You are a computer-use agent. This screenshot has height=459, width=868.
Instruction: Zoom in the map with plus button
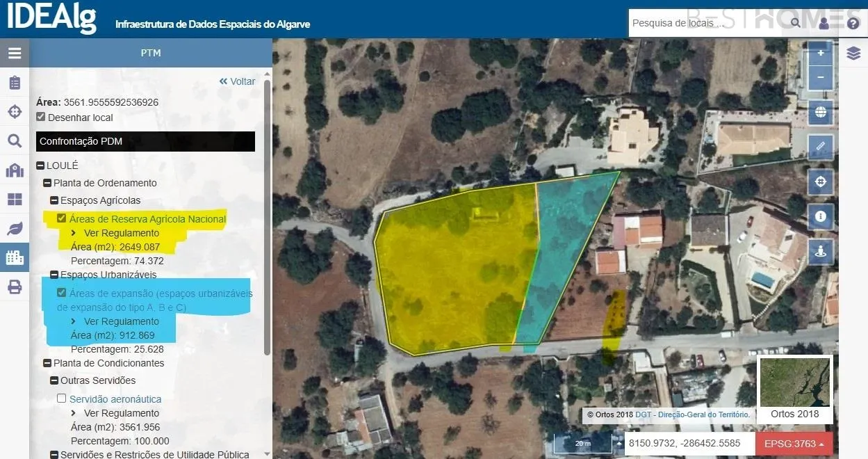tap(821, 53)
